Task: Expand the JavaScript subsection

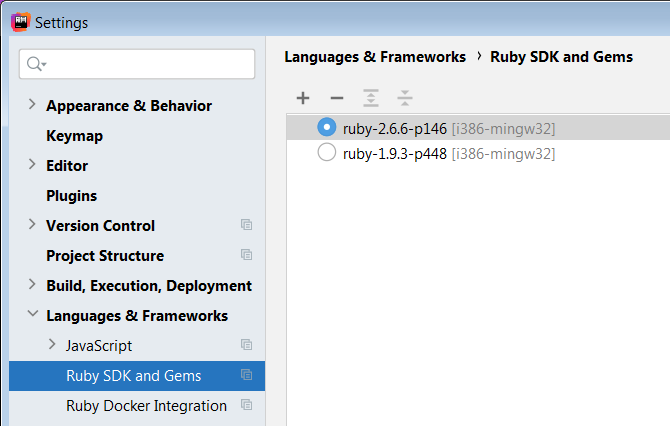Action: click(52, 344)
